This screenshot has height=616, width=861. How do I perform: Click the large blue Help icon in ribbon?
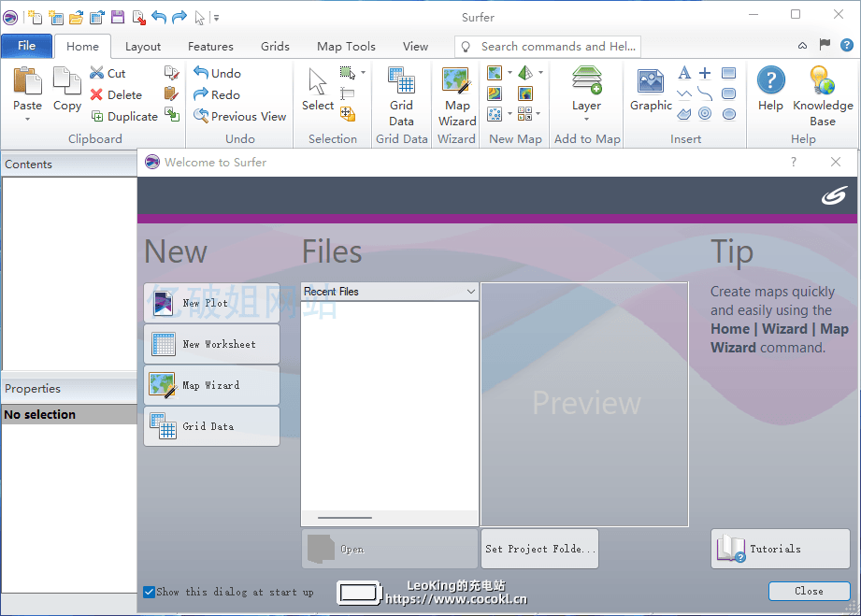point(770,80)
